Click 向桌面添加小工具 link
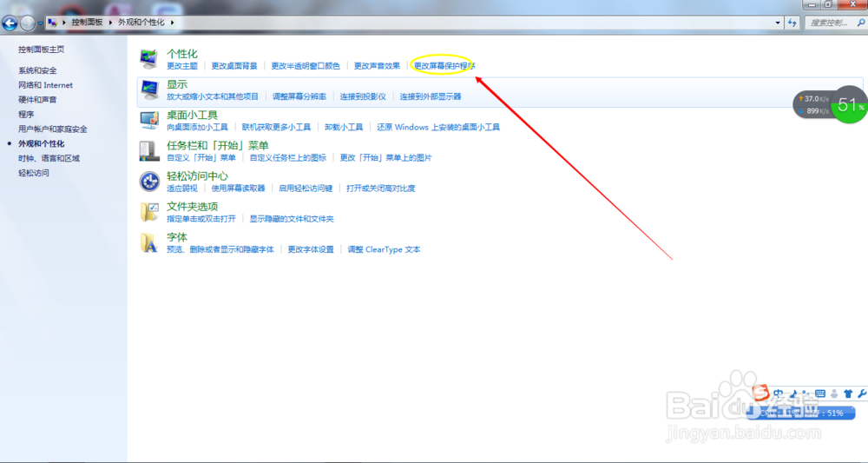This screenshot has height=463, width=868. pos(197,128)
